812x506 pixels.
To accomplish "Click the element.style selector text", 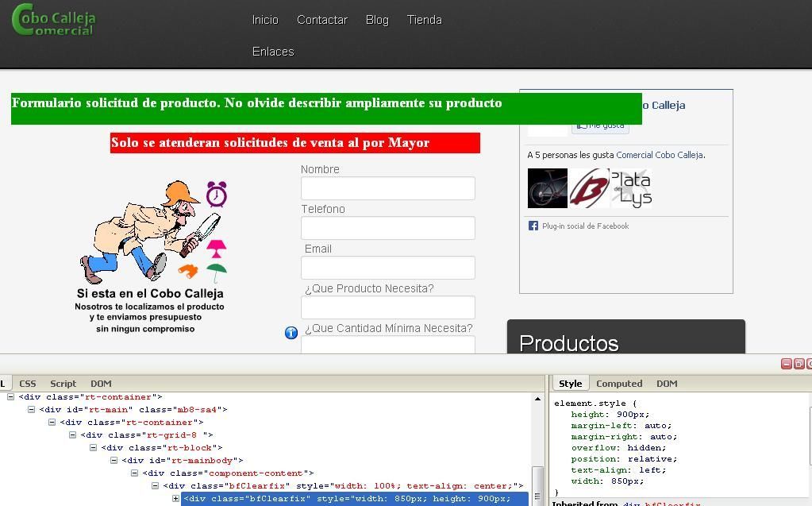I will (x=590, y=404).
